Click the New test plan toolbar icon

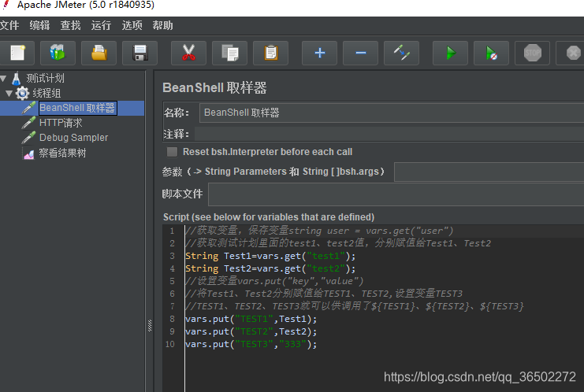point(17,53)
